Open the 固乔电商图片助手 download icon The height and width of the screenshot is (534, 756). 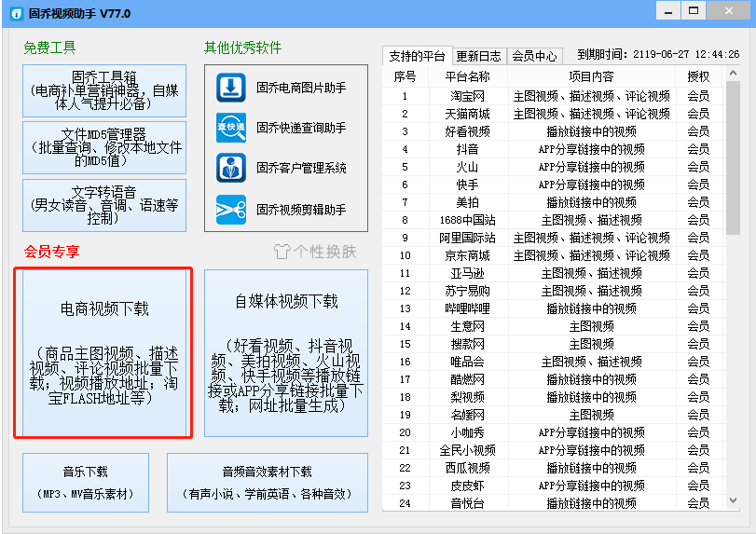coord(231,88)
